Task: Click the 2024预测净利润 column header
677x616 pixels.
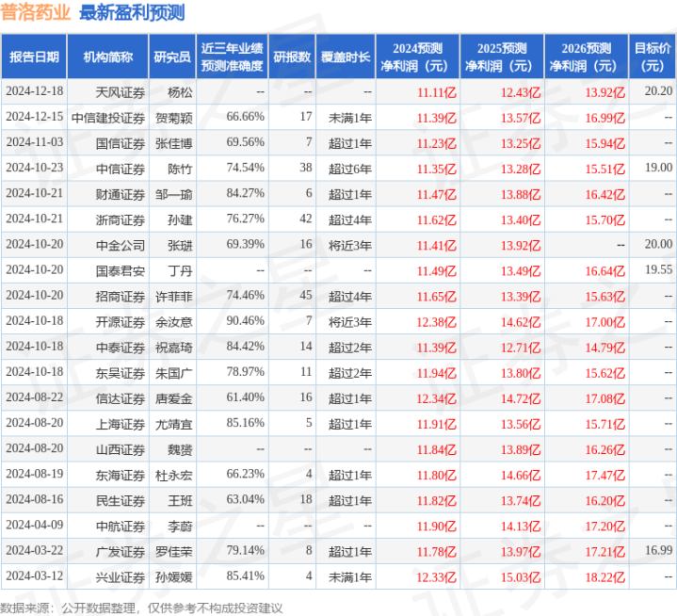Action: [417, 57]
